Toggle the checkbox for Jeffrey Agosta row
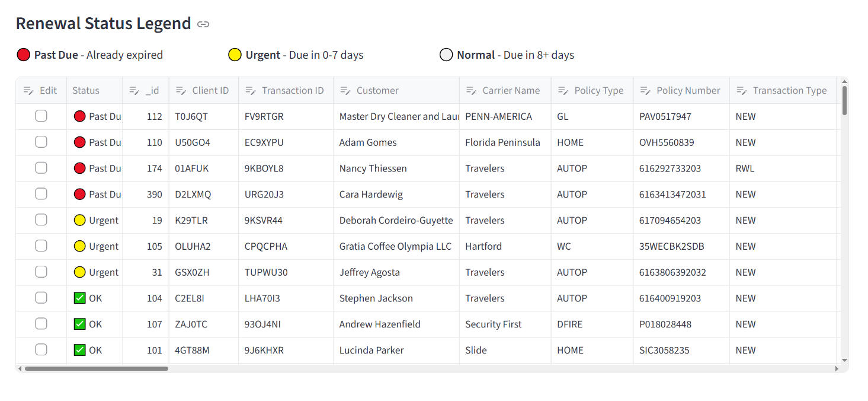This screenshot has width=868, height=401. tap(41, 272)
